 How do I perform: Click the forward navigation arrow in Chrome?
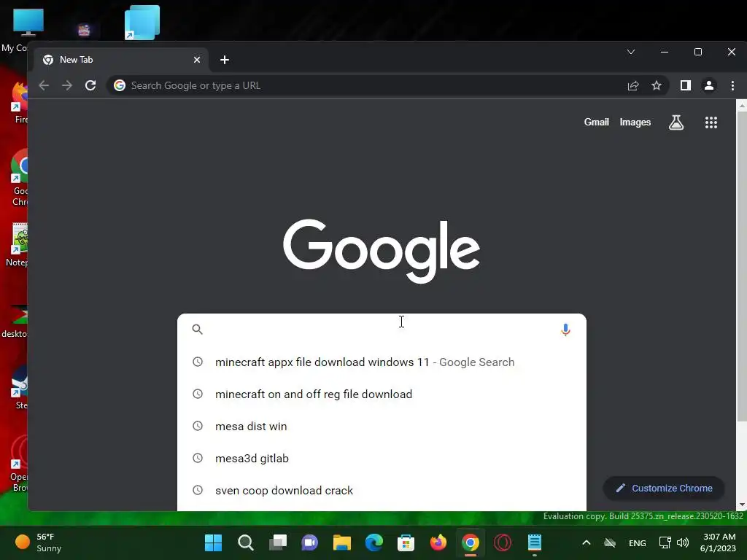[x=67, y=86]
